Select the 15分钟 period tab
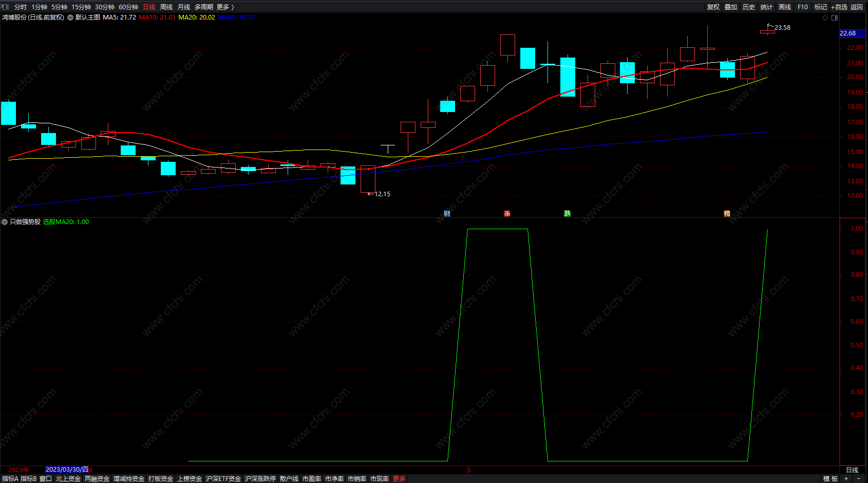The height and width of the screenshot is (483, 868). click(81, 7)
